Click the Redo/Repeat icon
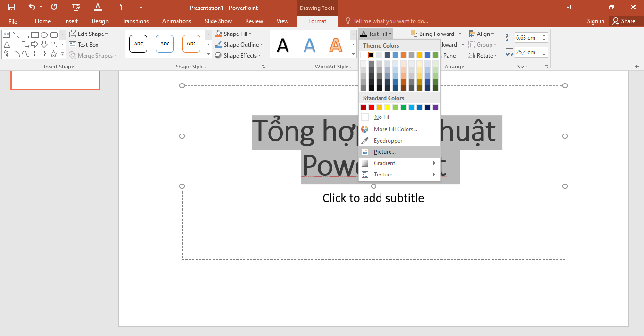This screenshot has height=336, width=644. [54, 7]
